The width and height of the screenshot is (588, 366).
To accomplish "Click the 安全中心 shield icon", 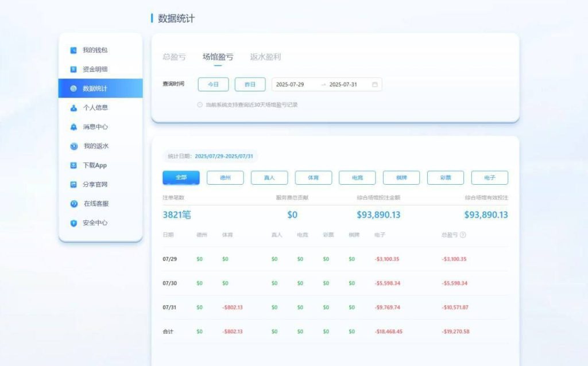I will [73, 223].
